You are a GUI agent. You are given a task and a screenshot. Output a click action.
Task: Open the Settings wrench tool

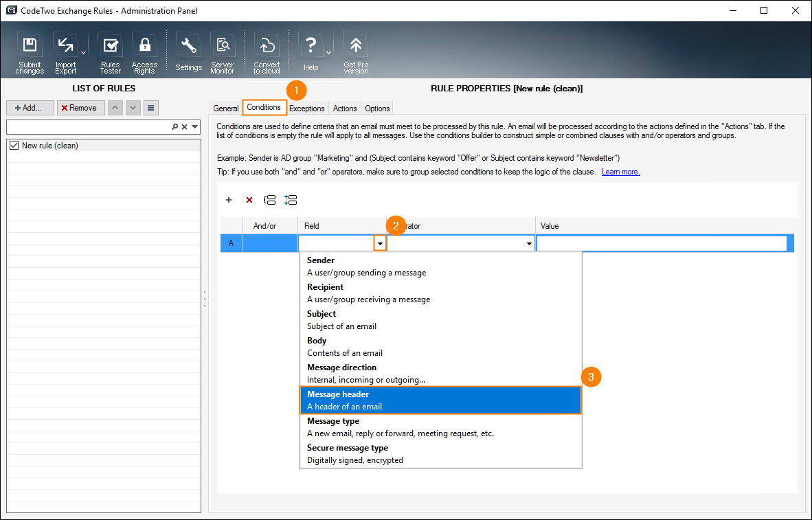[188, 52]
